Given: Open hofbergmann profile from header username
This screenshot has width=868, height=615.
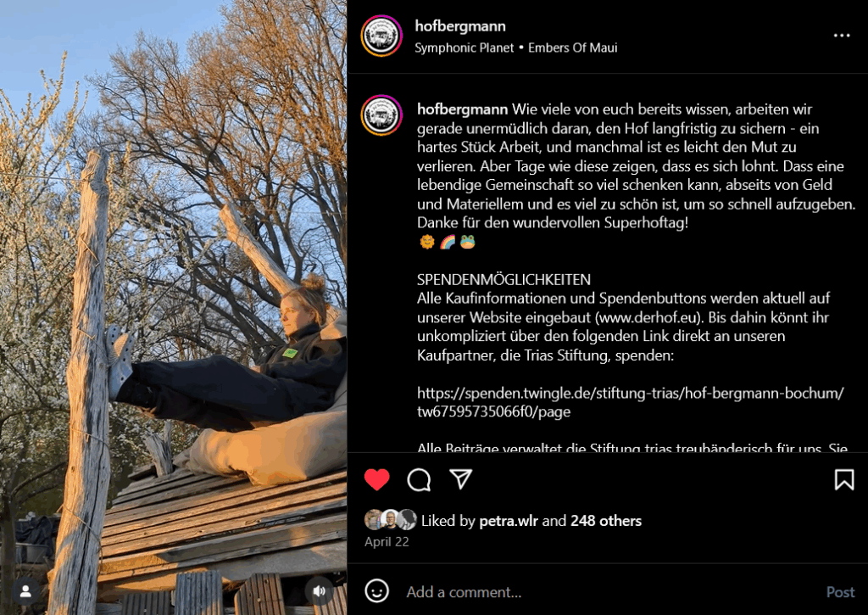Looking at the screenshot, I should pyautogui.click(x=460, y=26).
